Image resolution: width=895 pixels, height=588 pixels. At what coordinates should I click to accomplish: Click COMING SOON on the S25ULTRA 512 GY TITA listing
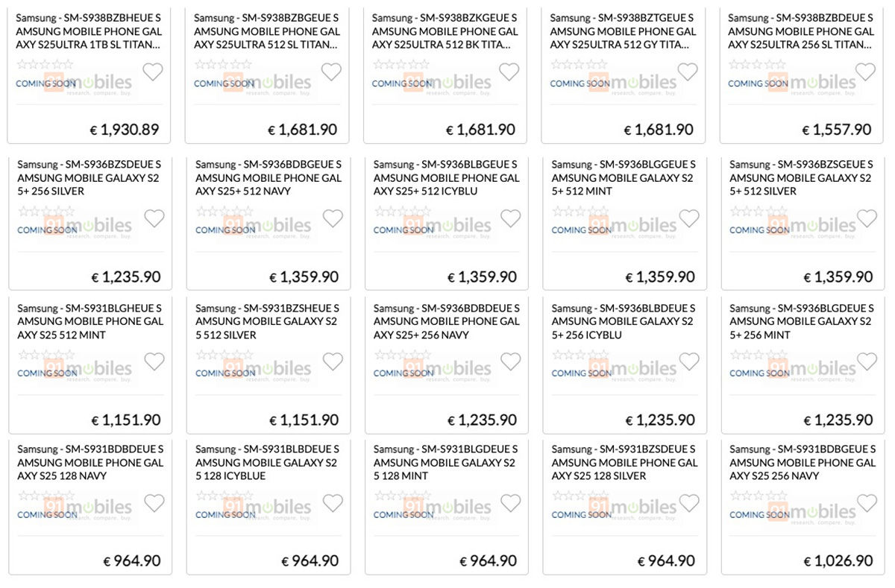click(580, 83)
